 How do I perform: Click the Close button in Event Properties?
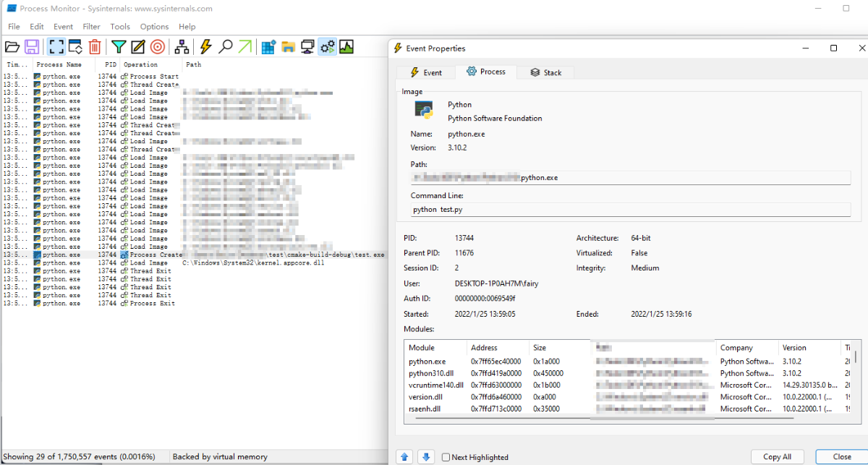(842, 456)
